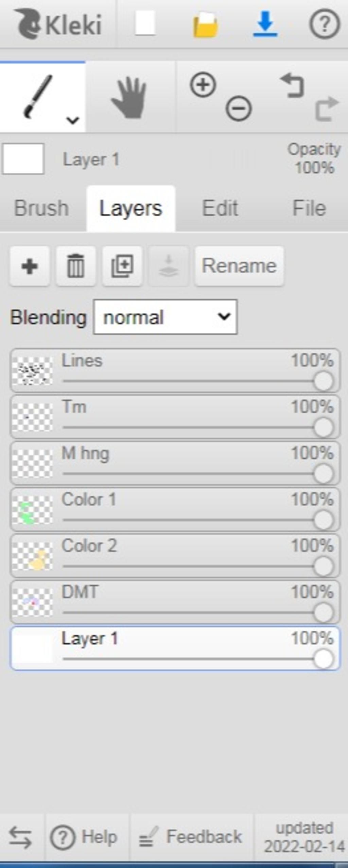Open the Blending mode dropdown

pos(166,317)
